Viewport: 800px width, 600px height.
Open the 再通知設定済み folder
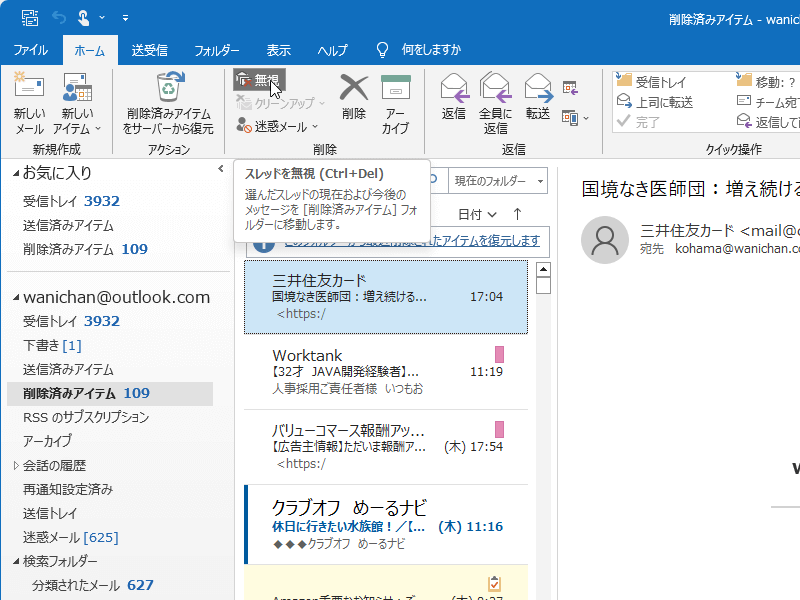[x=68, y=489]
